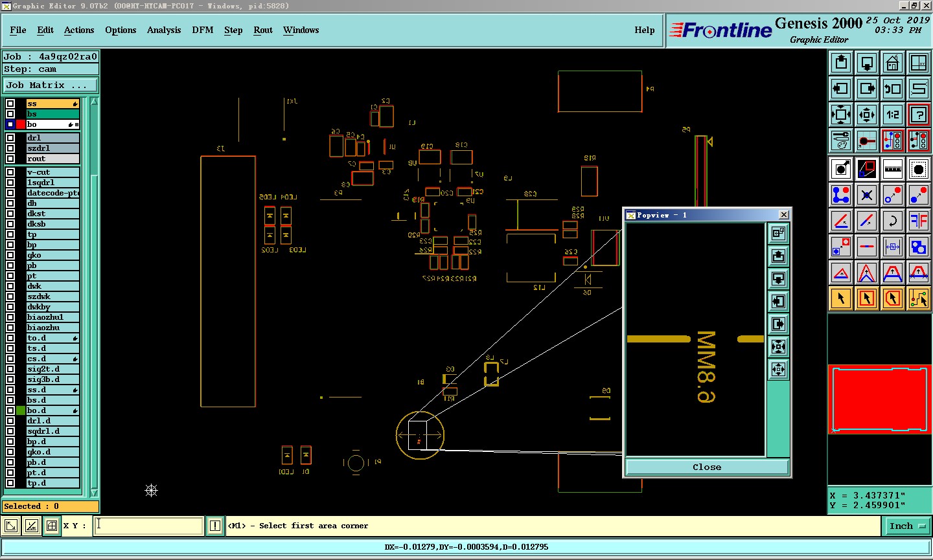
Task: Select the datecode-pt layer name
Action: (x=52, y=193)
